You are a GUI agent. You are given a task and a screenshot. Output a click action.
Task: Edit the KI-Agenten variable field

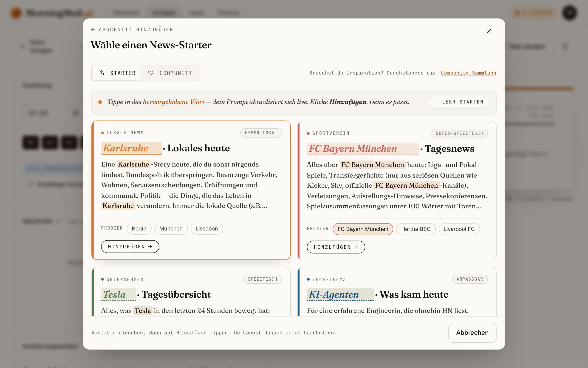340,294
